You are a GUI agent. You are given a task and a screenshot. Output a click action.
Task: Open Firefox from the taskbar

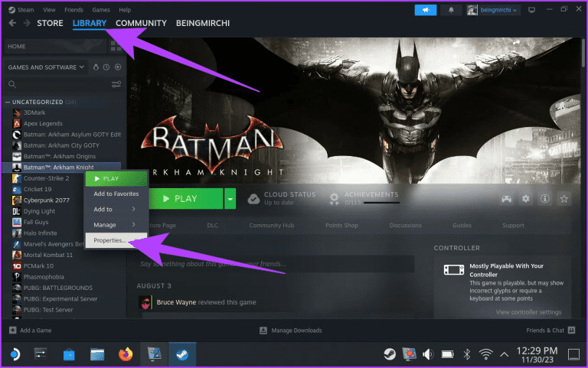(x=126, y=354)
